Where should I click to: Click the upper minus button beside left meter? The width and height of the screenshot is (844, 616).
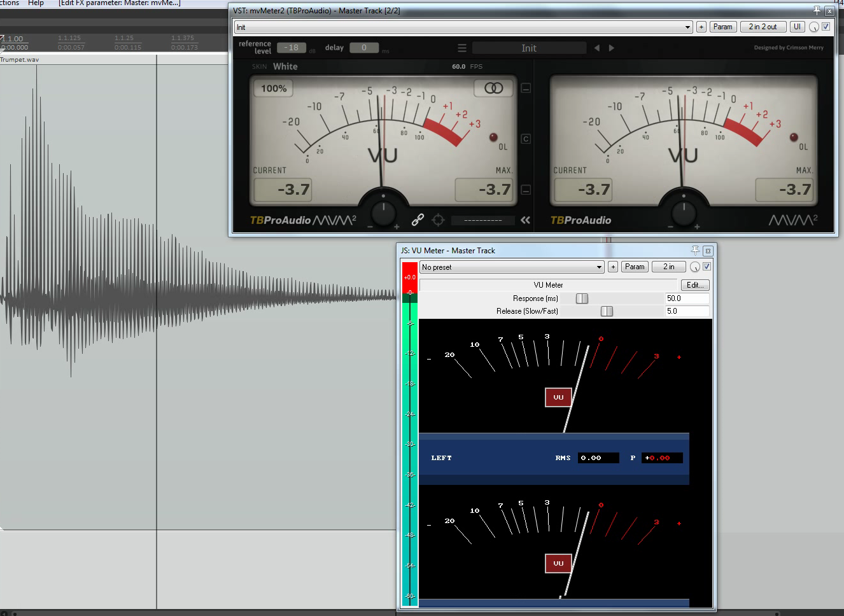point(526,88)
